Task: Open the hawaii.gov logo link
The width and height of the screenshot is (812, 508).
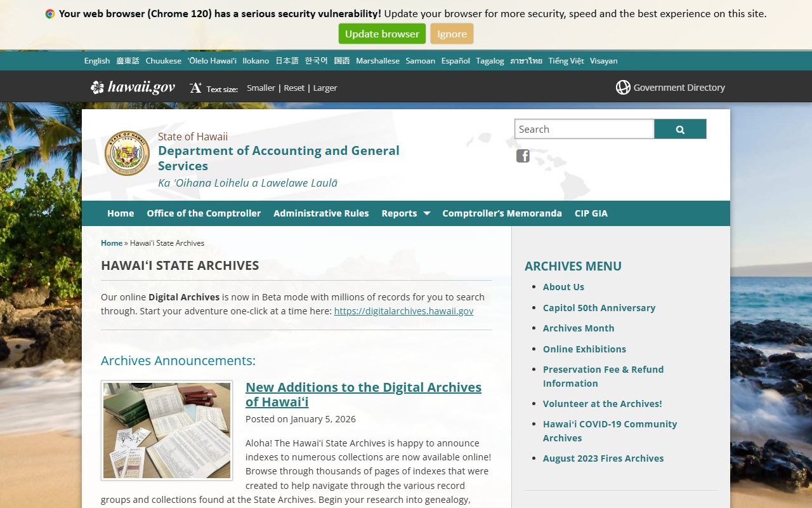Action: [x=133, y=88]
